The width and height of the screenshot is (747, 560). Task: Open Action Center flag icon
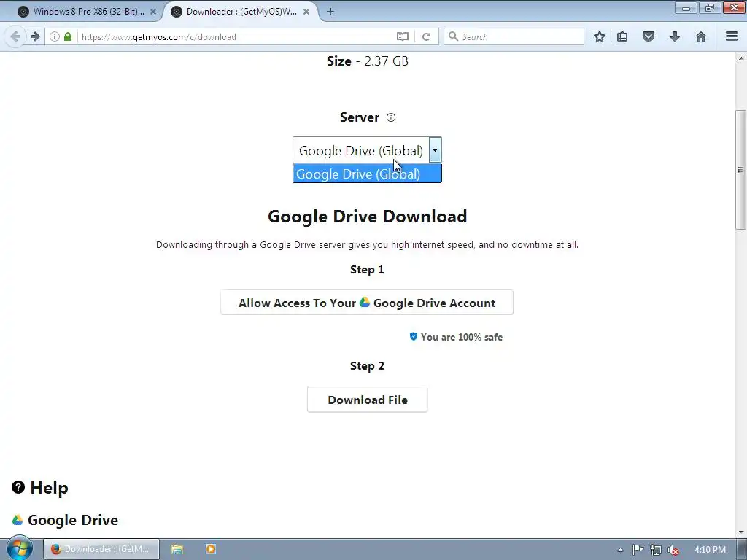[638, 550]
